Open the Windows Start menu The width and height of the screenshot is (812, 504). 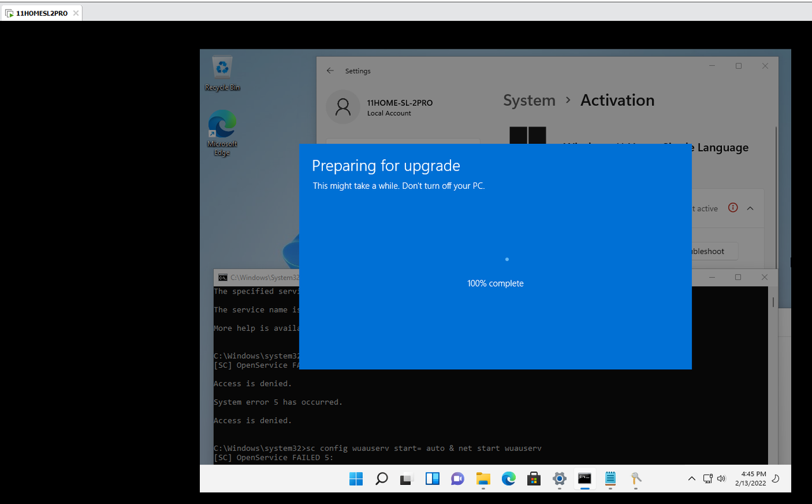tap(356, 479)
